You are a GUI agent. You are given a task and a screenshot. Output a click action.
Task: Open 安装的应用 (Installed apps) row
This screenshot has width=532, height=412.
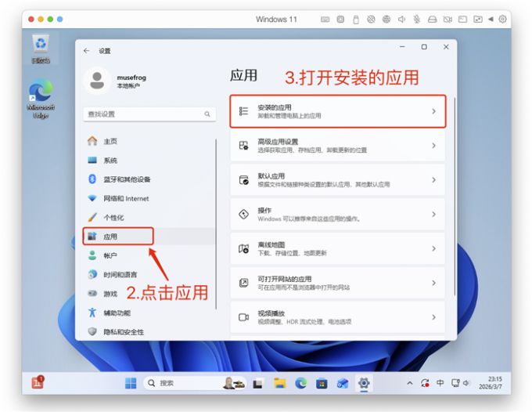coord(338,111)
